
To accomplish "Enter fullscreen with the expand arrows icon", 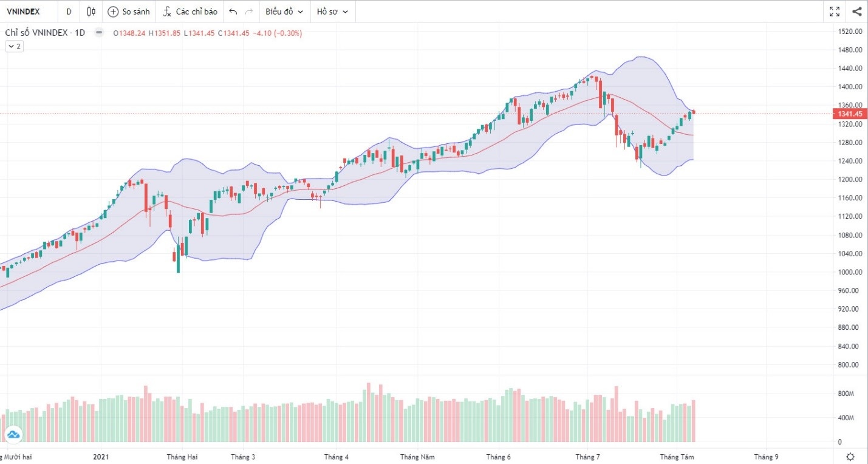I will point(834,11).
